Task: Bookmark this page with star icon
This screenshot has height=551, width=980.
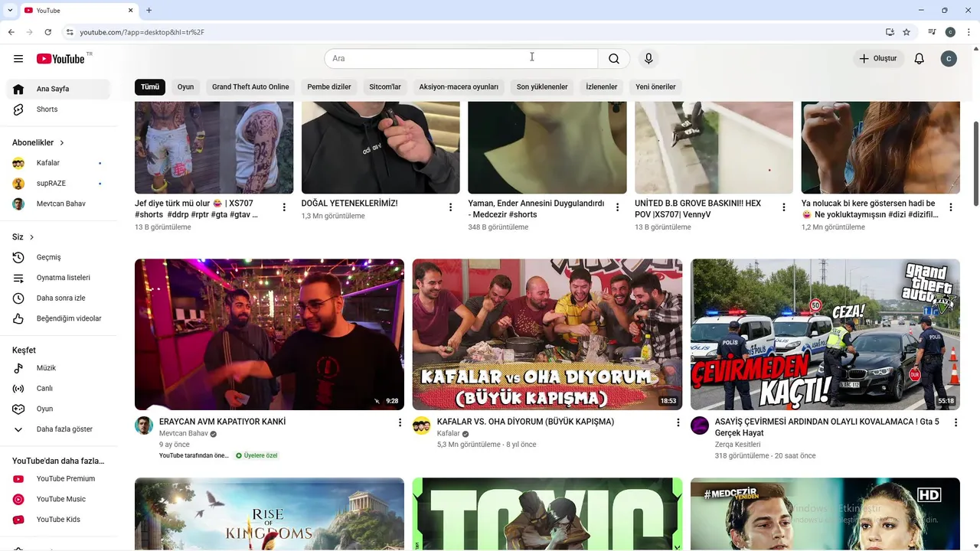Action: tap(906, 32)
